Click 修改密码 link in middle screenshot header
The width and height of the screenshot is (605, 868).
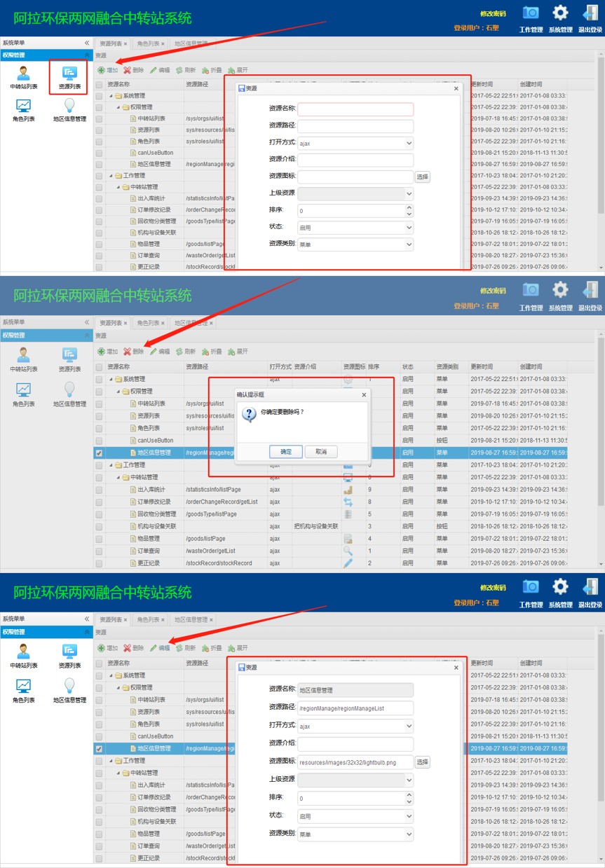pos(493,291)
